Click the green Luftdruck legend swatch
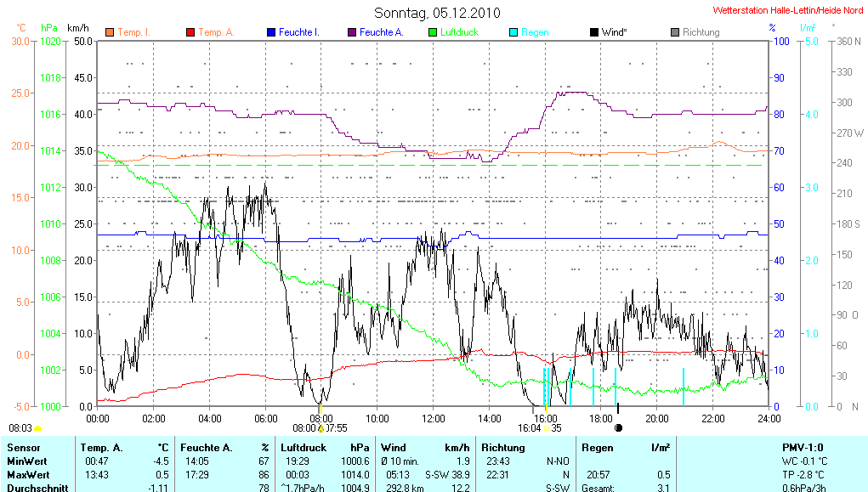 433,32
